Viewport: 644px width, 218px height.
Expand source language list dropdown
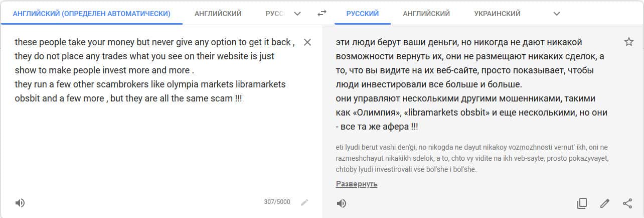[x=297, y=14]
